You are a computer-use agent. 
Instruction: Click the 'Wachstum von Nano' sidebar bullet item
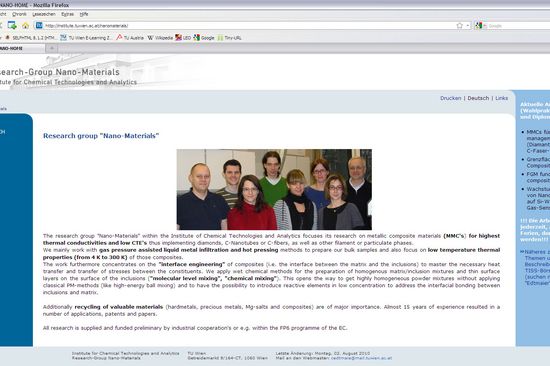pos(538,198)
